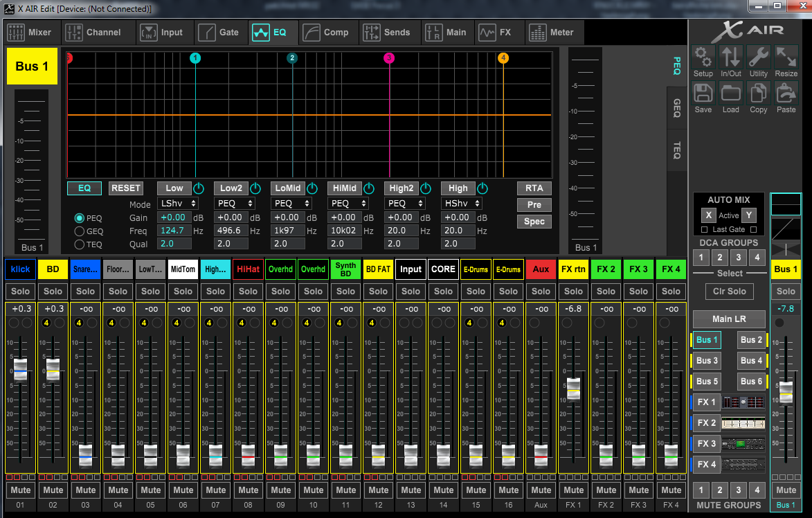Open the Low band LShv mode dropdown

click(178, 204)
